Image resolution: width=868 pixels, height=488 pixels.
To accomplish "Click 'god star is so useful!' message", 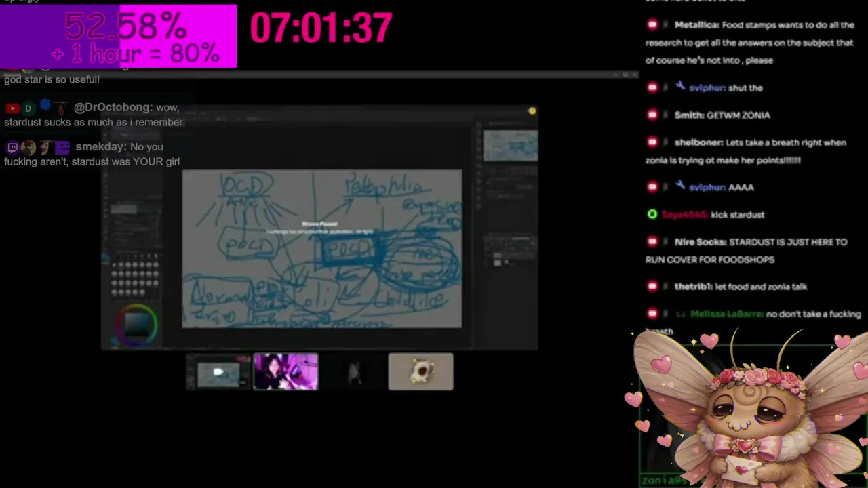I will tap(52, 79).
